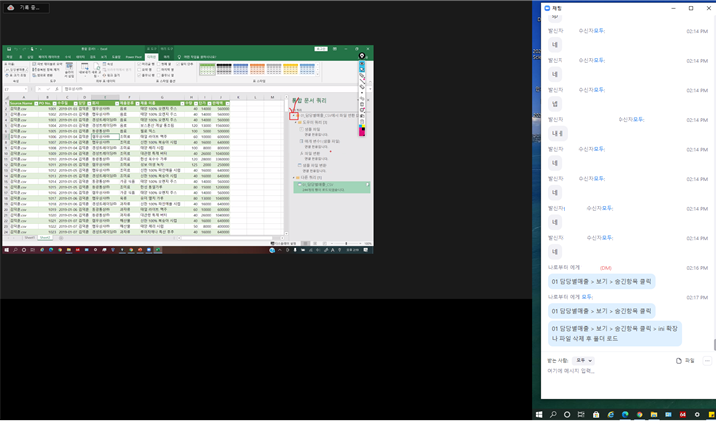Viewport: 716px width, 427px height.
Task: Open the Power Pivot ribbon tab
Action: pyautogui.click(x=133, y=57)
